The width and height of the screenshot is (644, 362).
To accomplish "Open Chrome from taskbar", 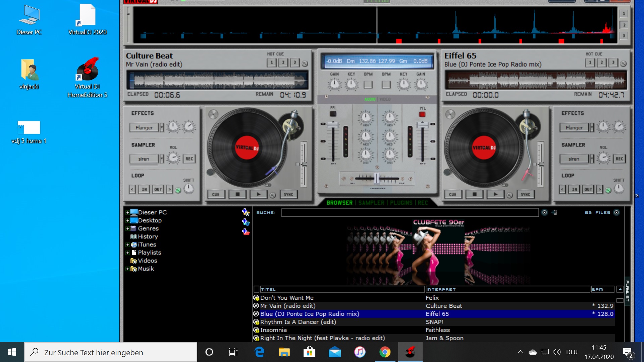I will [x=385, y=352].
